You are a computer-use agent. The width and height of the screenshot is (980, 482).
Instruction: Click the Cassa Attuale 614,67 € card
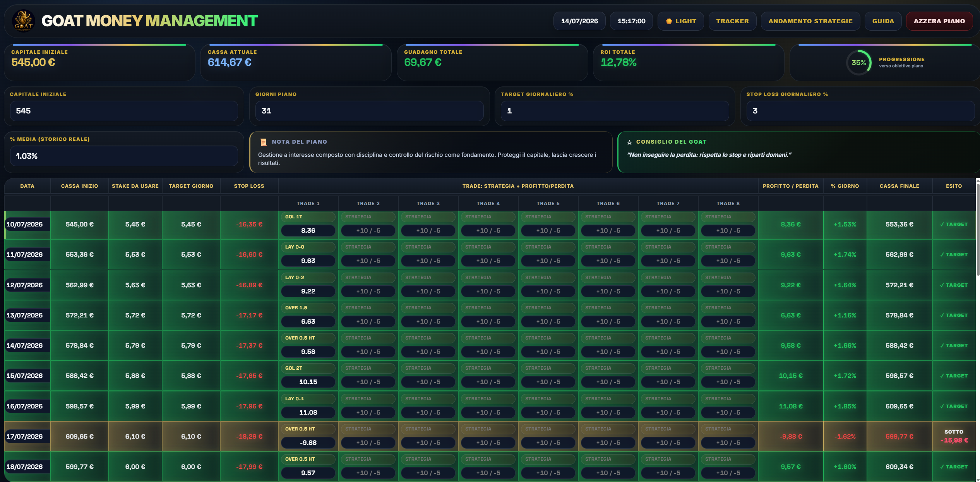point(296,63)
